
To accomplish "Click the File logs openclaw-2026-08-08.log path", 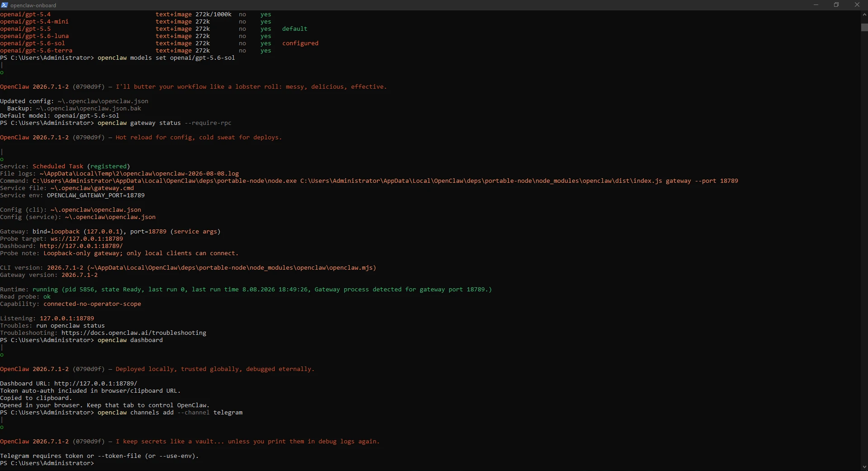I will 139,174.
